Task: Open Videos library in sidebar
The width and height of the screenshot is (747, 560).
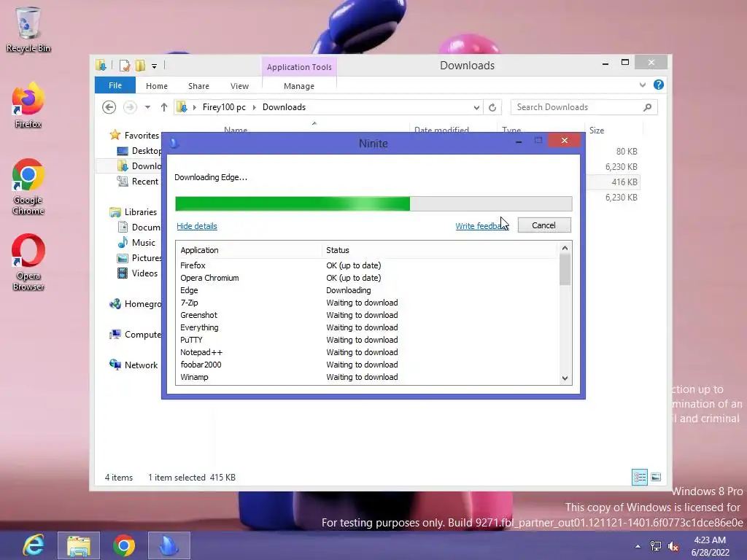Action: pyautogui.click(x=144, y=273)
